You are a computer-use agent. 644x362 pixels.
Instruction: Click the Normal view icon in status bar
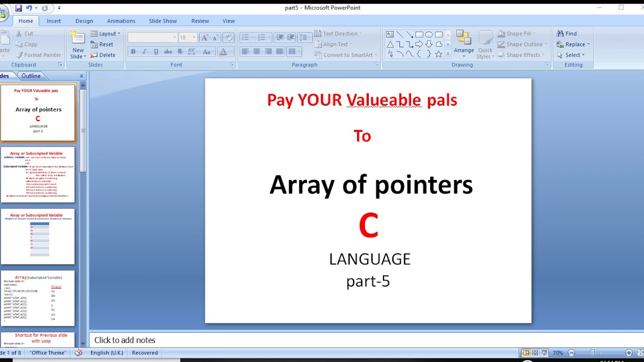click(x=526, y=353)
